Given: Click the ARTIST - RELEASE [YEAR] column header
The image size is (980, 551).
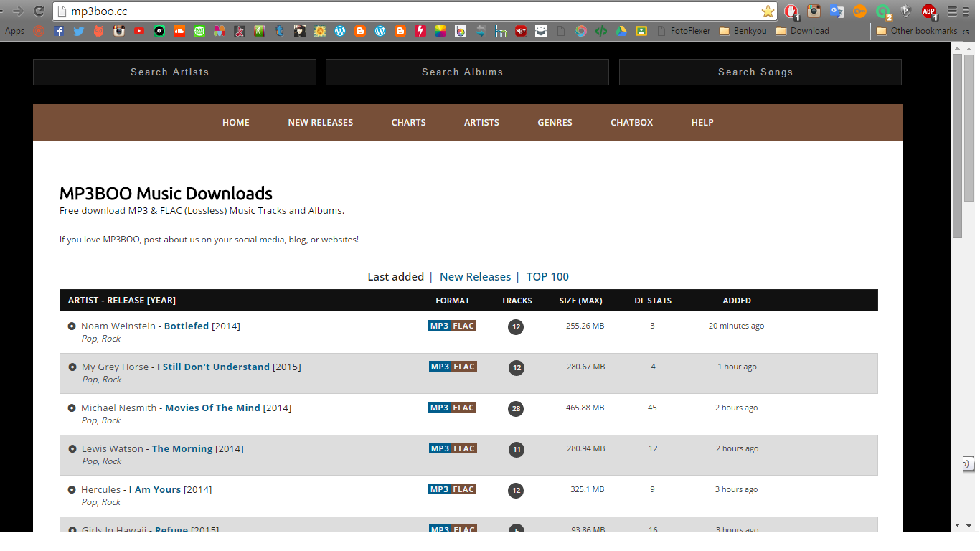Looking at the screenshot, I should coord(122,301).
